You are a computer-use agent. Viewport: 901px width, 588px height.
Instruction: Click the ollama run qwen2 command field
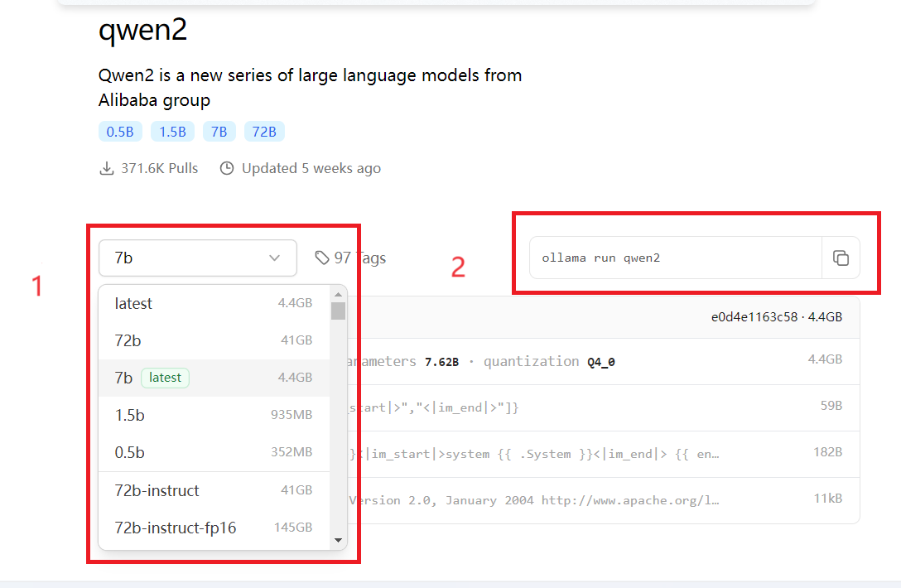(676, 258)
